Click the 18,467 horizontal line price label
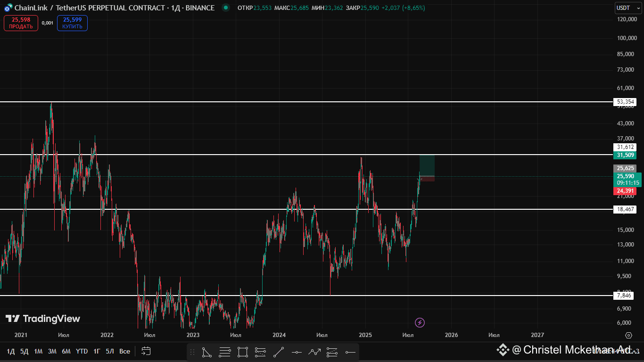Viewport: 644px width, 362px height. pyautogui.click(x=625, y=209)
